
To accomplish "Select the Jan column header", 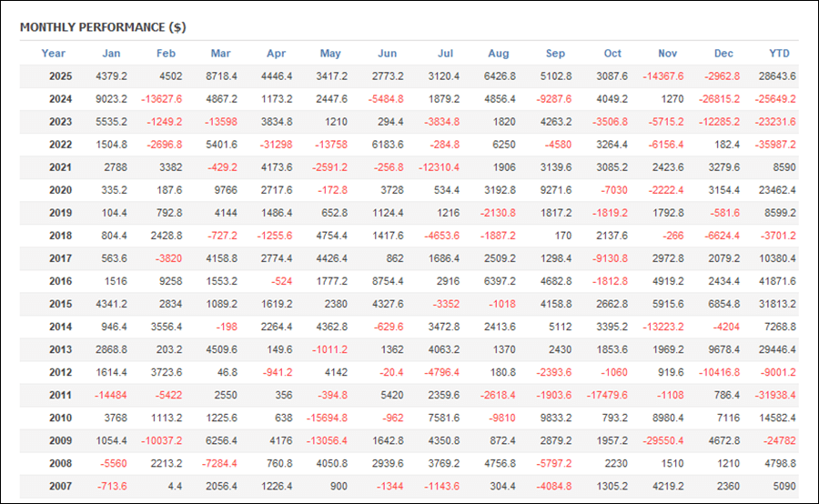I will coord(111,54).
